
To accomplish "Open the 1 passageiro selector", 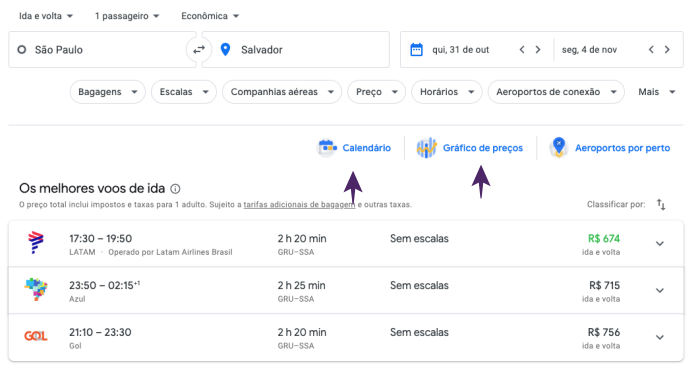I will tap(127, 16).
